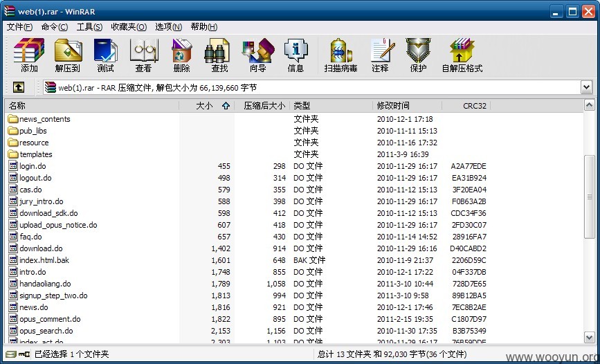Screen dimensions: 600x364
Task: Click the size value 1,601
Action: (221, 260)
